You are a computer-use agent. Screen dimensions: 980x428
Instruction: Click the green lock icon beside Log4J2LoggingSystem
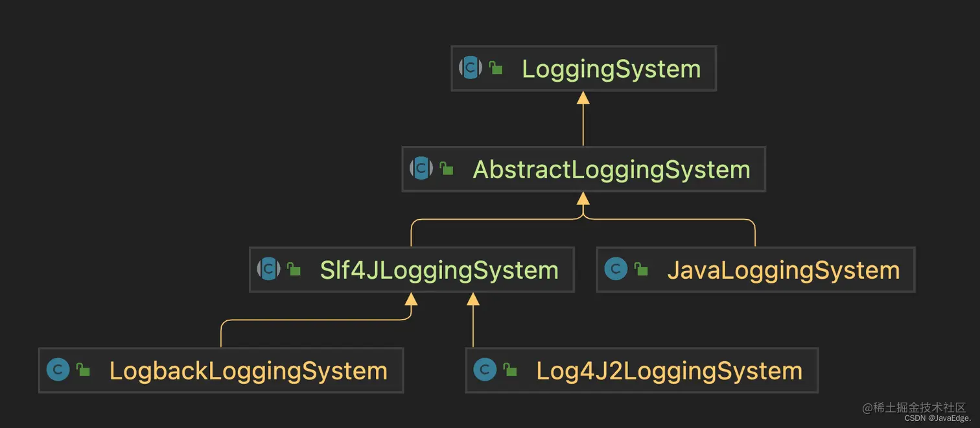coord(510,370)
